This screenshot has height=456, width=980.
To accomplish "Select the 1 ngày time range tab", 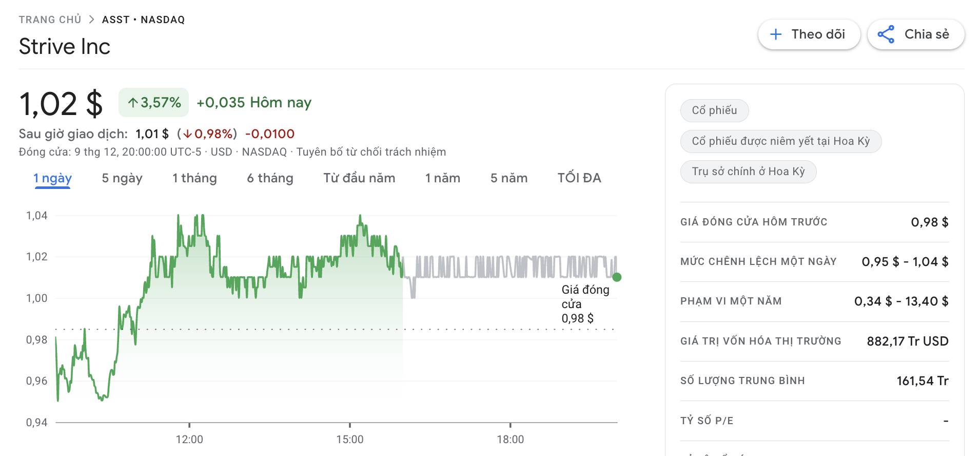I will pos(52,178).
